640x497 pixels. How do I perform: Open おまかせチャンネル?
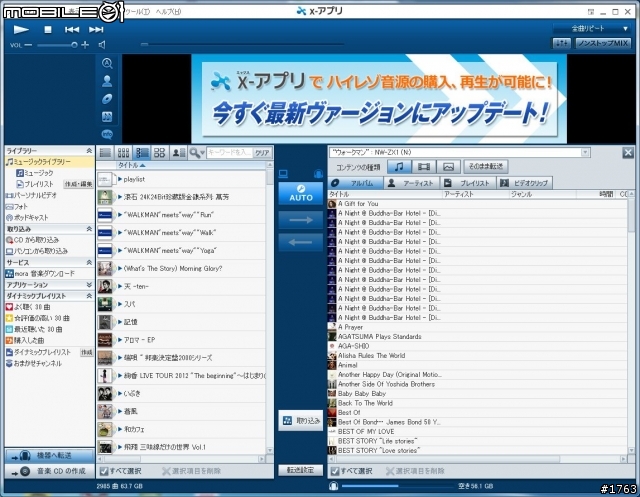pos(33,363)
